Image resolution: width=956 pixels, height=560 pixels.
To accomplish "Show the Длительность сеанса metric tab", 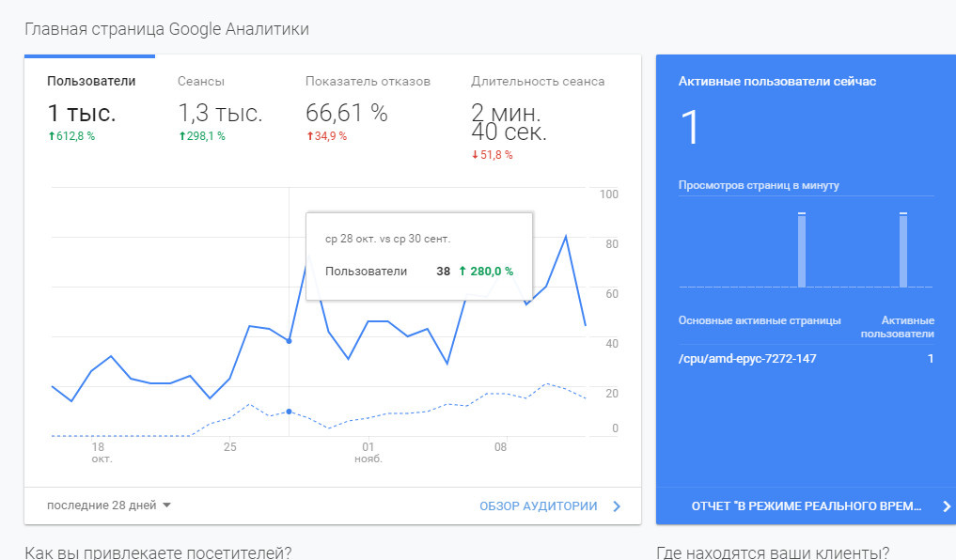I will [538, 82].
